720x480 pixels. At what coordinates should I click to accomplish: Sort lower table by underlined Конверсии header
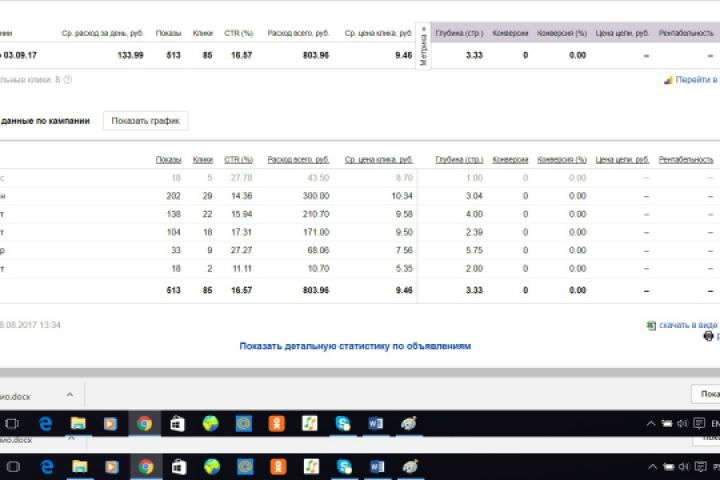pos(510,159)
